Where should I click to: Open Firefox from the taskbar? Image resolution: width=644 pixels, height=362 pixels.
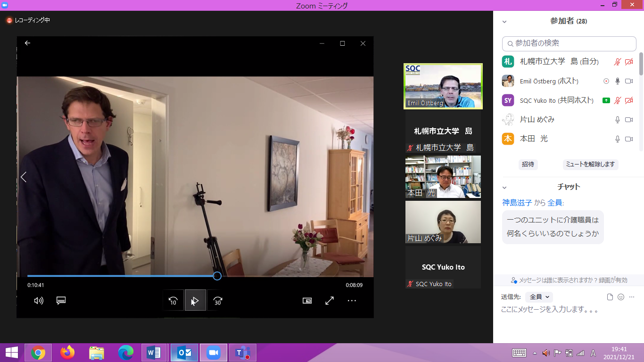click(x=67, y=353)
